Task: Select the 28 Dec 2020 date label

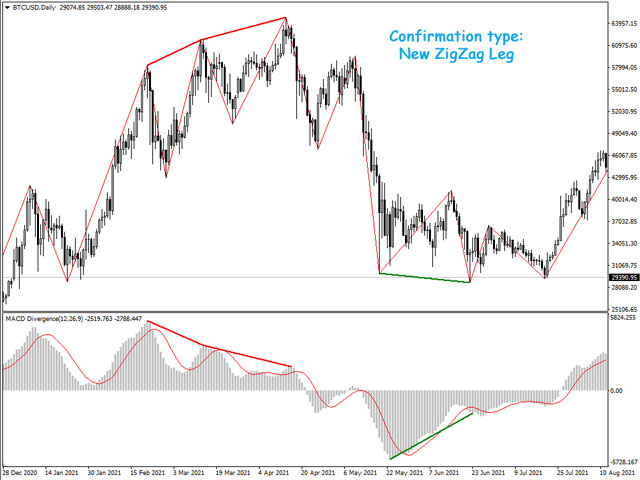Action: (20, 473)
